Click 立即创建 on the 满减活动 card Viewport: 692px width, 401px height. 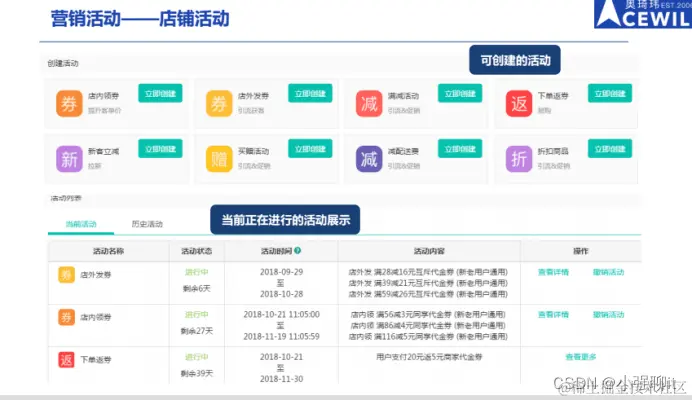460,94
